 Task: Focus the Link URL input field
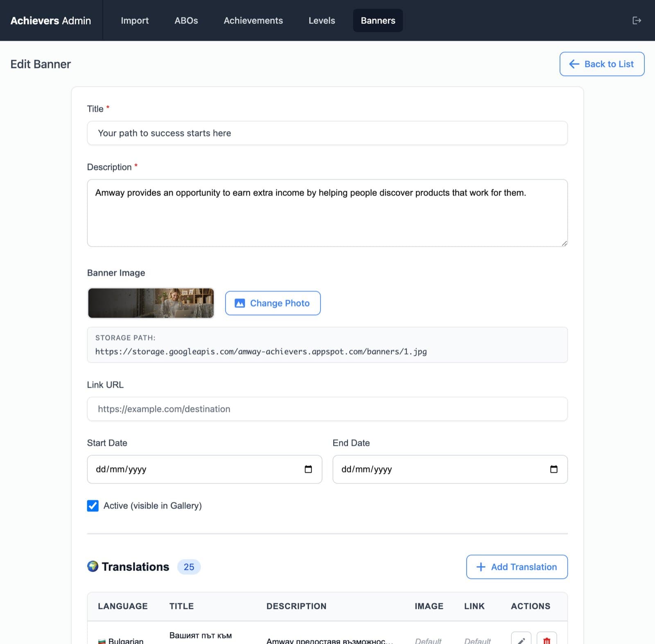(327, 409)
